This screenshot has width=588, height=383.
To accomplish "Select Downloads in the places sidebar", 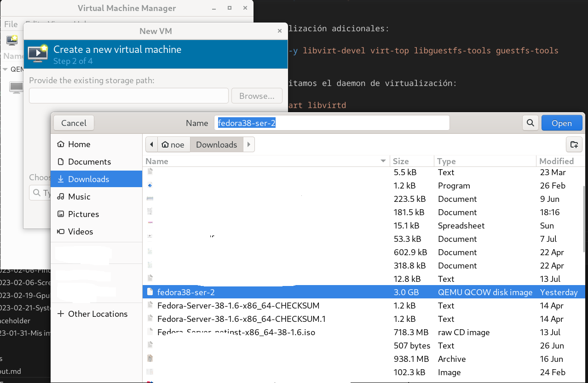I will [x=96, y=179].
